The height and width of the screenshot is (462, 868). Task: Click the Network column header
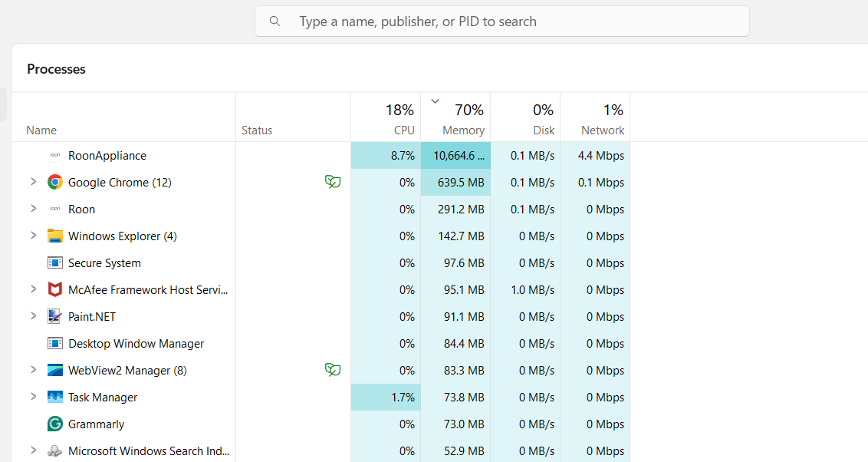coord(595,119)
